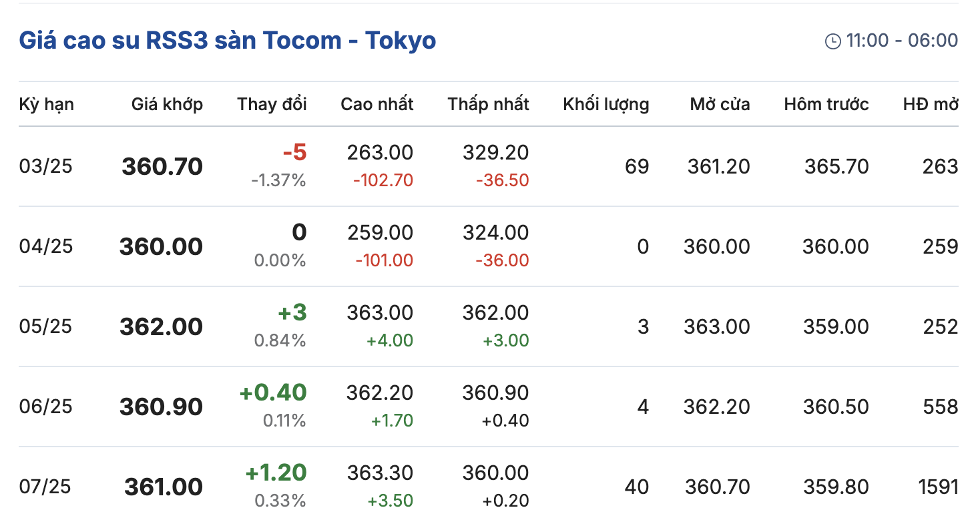This screenshot has height=526, width=980.
Task: Open the Giá cao su RSS3 sàn Tocom title
Action: (228, 41)
